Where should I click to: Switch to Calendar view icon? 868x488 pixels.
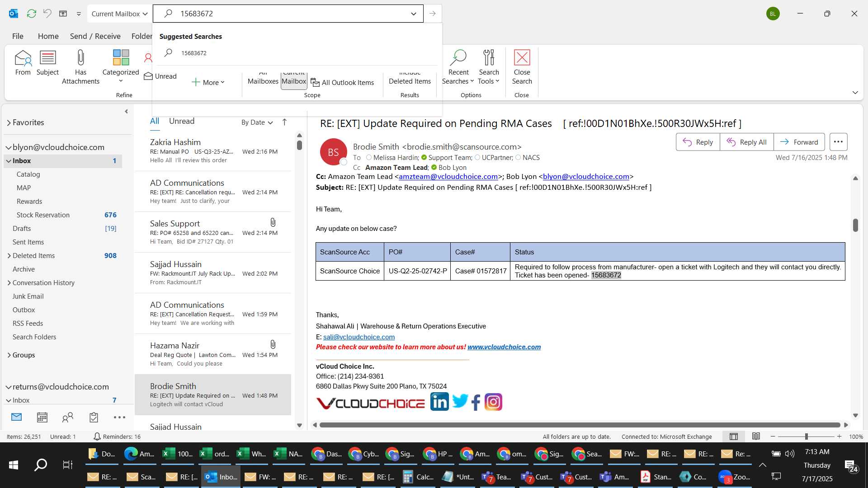coord(42,417)
